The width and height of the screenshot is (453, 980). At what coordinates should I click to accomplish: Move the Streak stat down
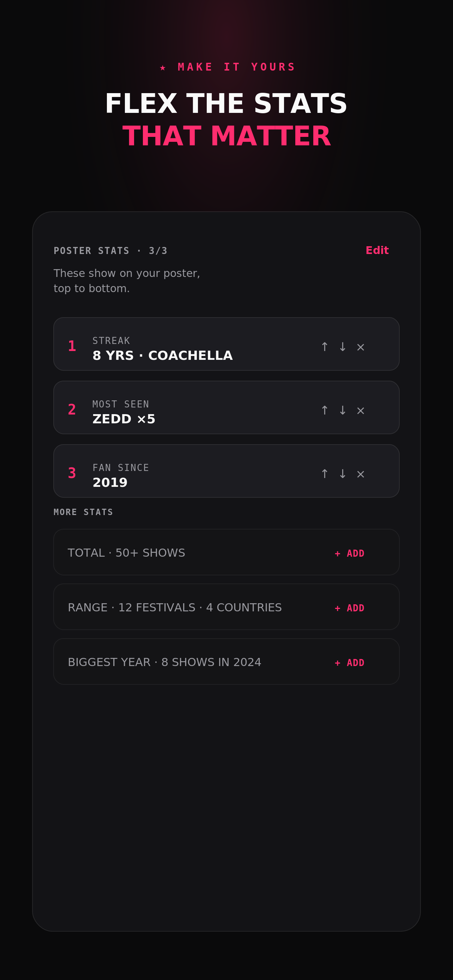click(342, 346)
